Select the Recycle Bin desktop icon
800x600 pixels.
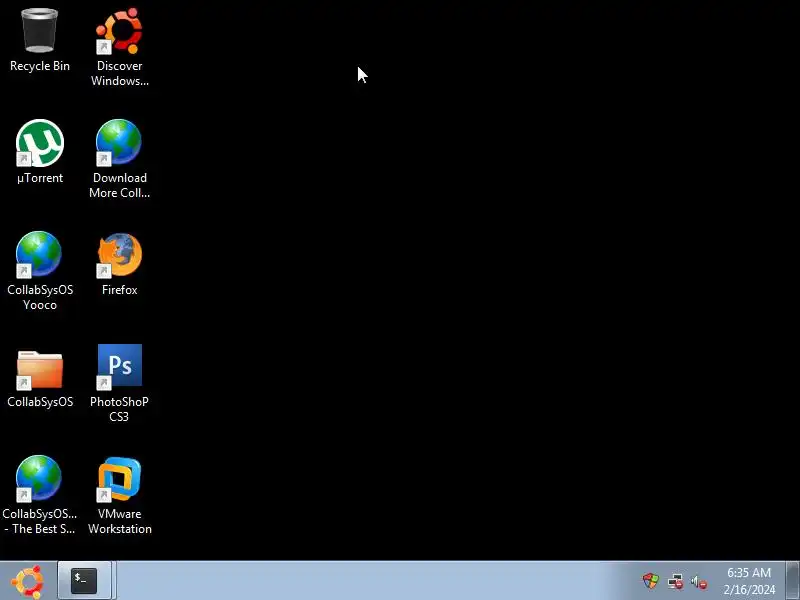tap(40, 31)
